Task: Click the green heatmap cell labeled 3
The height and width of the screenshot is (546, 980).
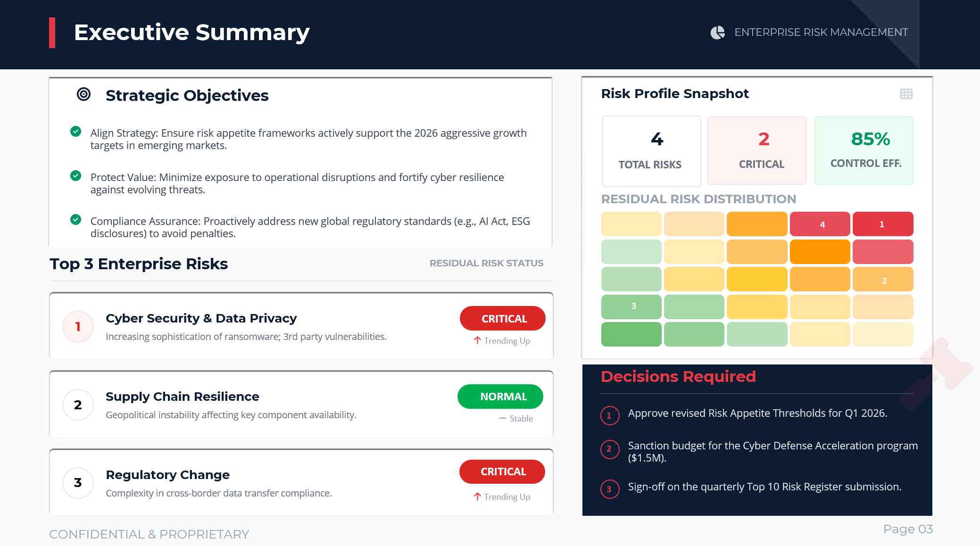Action: click(x=631, y=306)
